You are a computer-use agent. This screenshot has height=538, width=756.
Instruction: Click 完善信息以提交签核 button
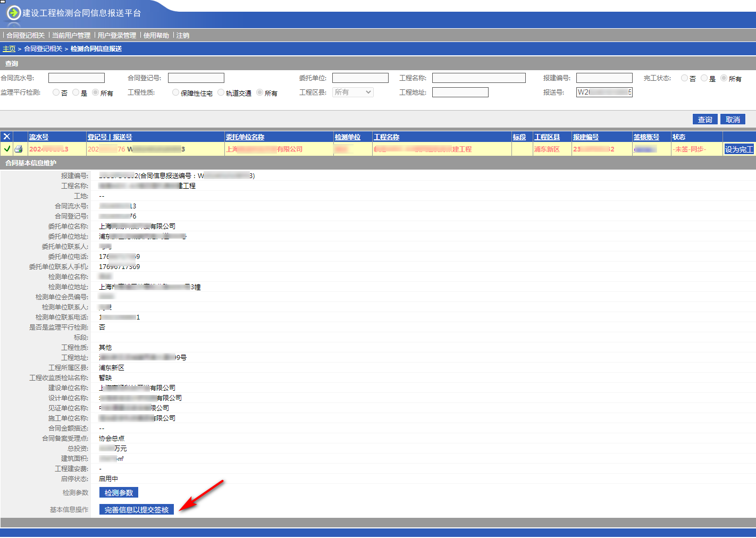pos(137,510)
